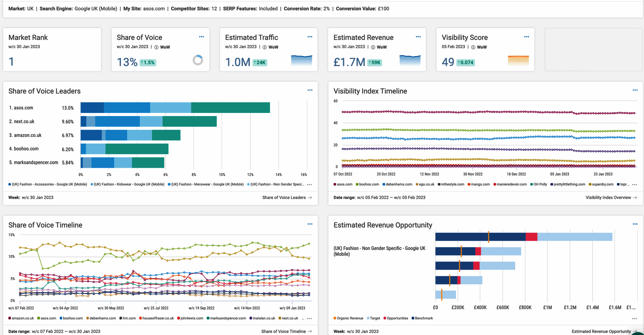Click the asos.com bar in Share of Voice Leaders
This screenshot has height=335, width=644.
pyautogui.click(x=175, y=108)
